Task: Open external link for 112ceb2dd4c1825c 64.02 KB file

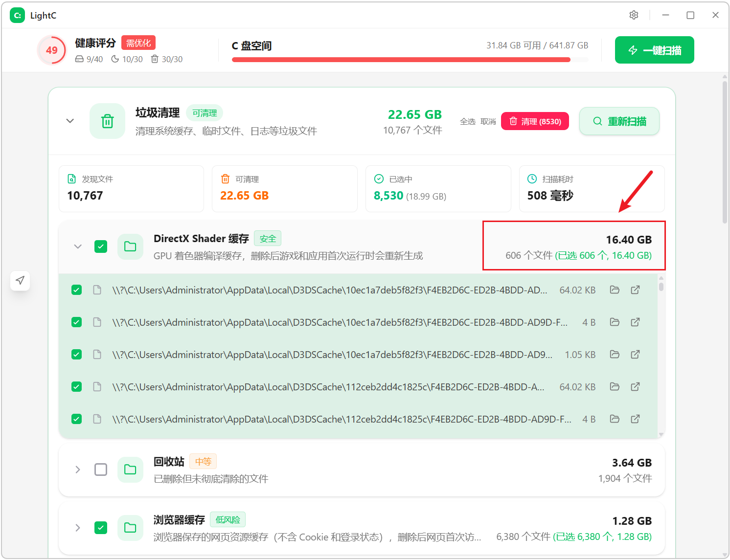Action: click(x=635, y=387)
